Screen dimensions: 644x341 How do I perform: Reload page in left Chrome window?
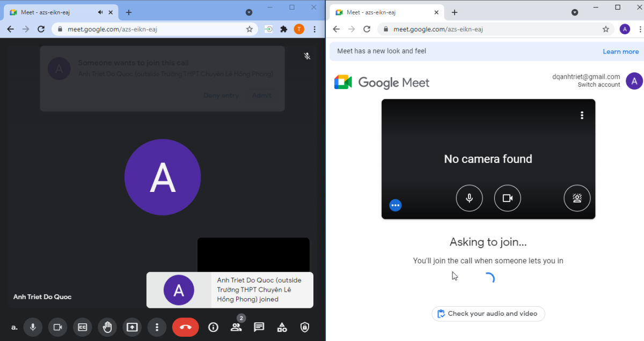(41, 29)
